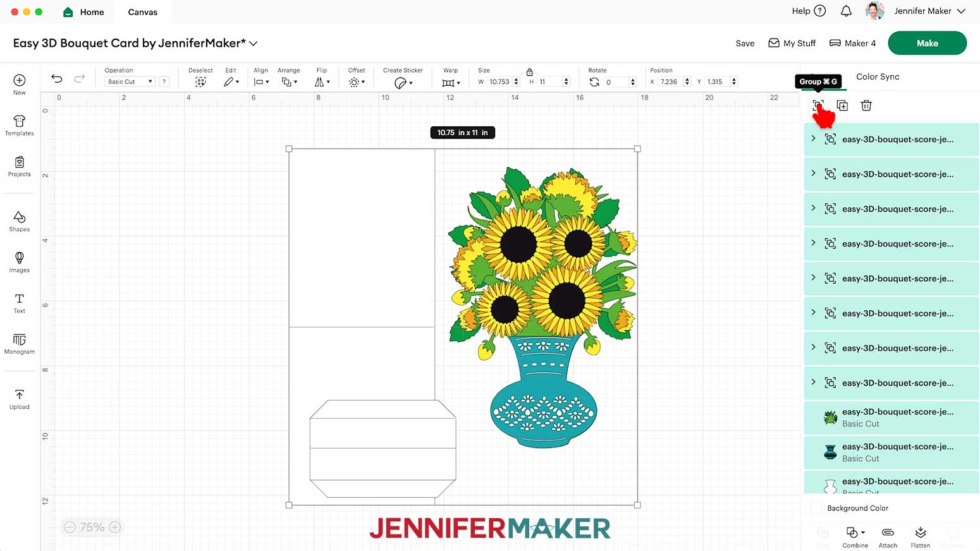This screenshot has height=551, width=980.
Task: Expand the sixth easy-3D-bouquet-score layer group
Action: pos(814,312)
